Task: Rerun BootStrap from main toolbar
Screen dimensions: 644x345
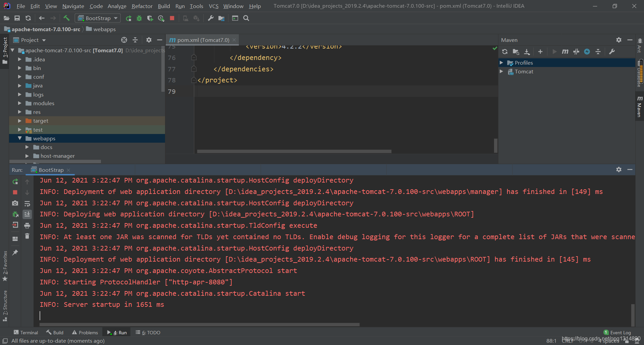Action: pos(128,18)
